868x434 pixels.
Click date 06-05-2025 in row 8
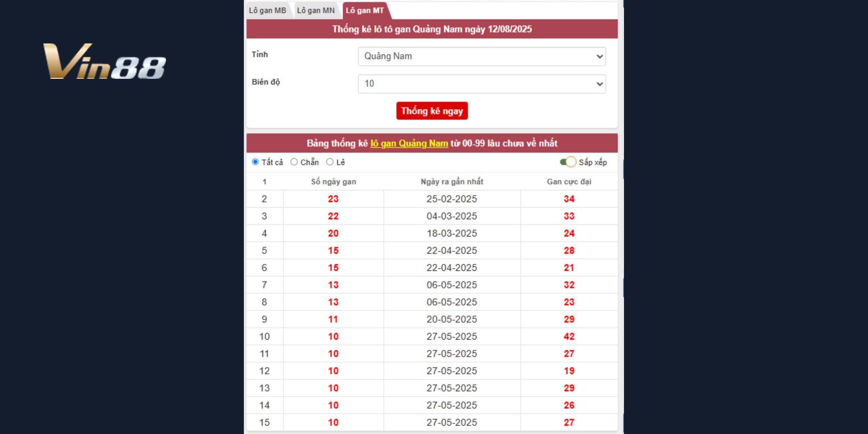452,302
